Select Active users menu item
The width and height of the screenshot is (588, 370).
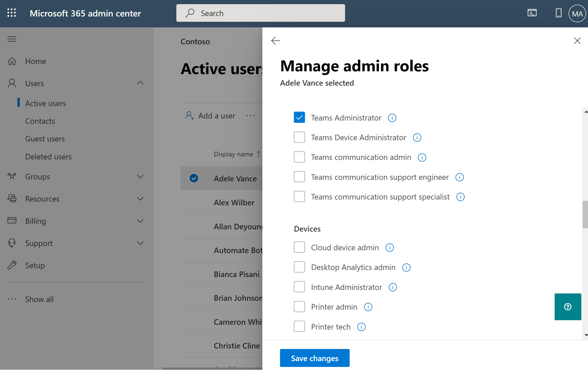tap(45, 103)
